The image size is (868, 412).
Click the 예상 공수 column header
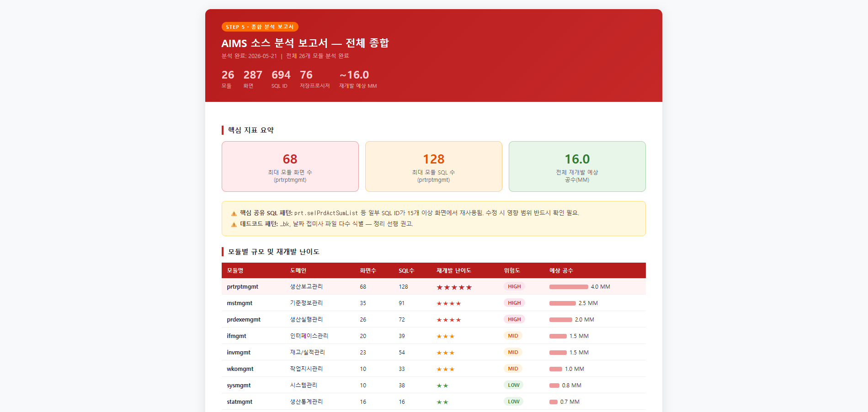[x=561, y=270]
